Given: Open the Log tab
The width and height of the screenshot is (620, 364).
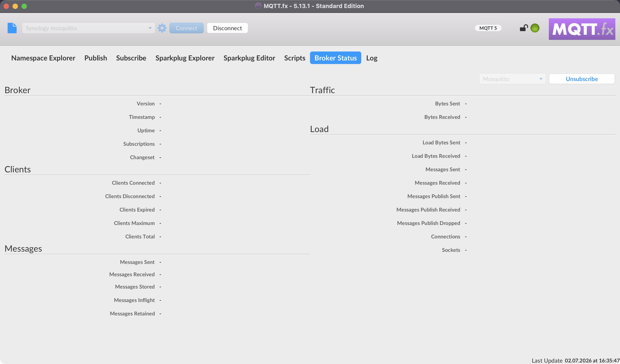Looking at the screenshot, I should click(x=372, y=58).
